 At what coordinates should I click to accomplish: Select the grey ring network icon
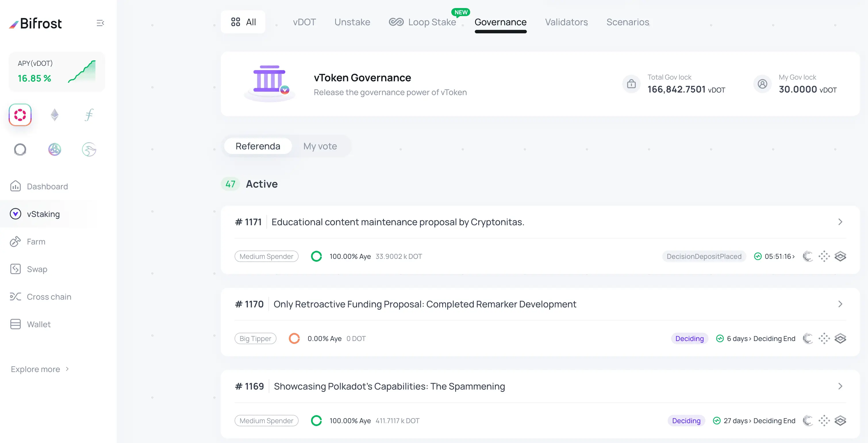[x=20, y=149]
